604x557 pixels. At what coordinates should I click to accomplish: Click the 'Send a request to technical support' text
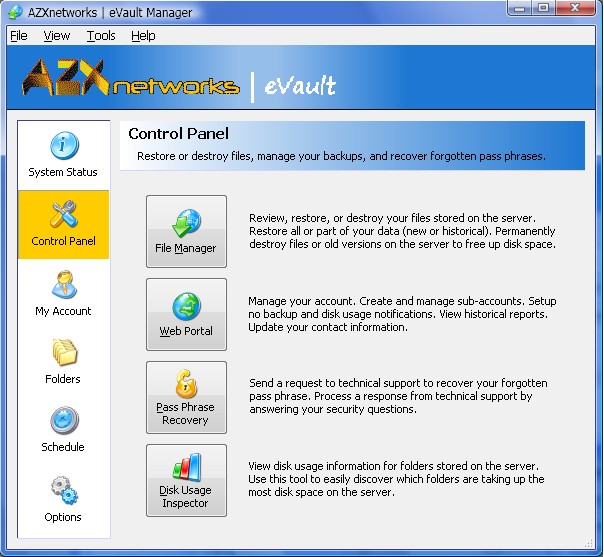click(x=398, y=396)
